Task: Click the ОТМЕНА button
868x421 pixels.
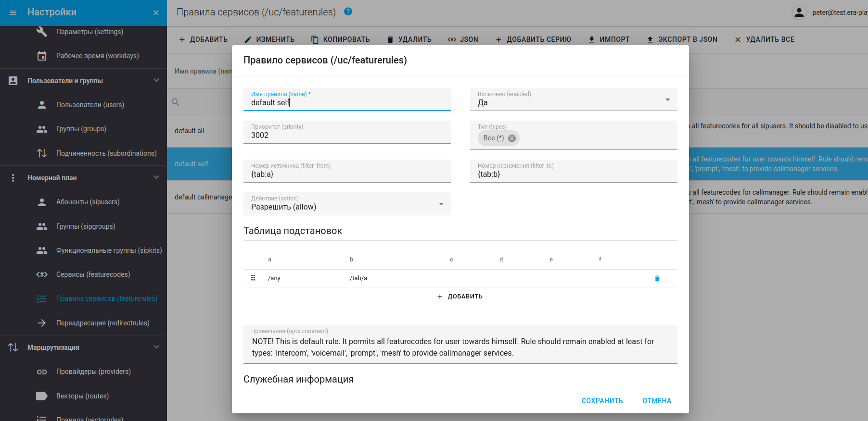Action: 656,401
